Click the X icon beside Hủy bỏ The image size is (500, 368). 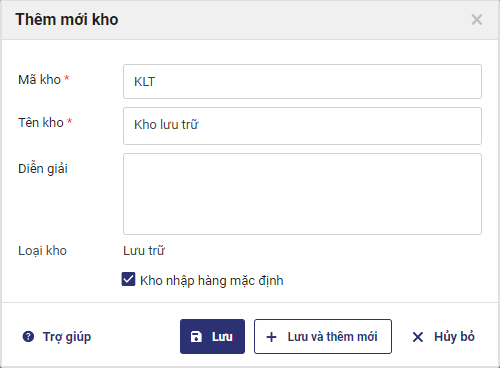[418, 337]
